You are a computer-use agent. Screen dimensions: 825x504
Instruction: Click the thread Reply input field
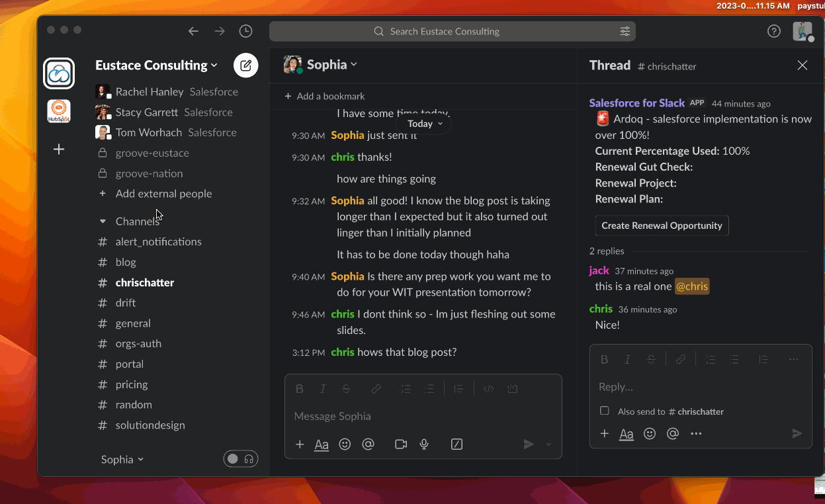[701, 387]
